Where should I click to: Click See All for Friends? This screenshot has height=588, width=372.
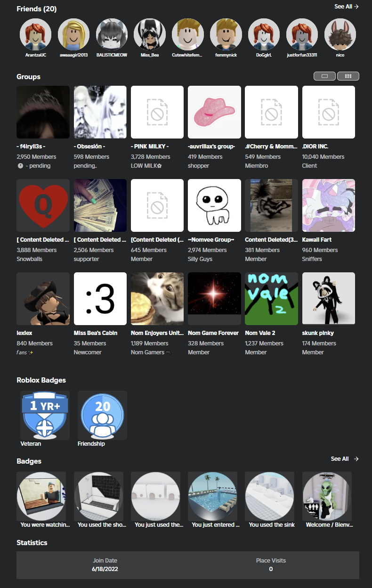(347, 7)
